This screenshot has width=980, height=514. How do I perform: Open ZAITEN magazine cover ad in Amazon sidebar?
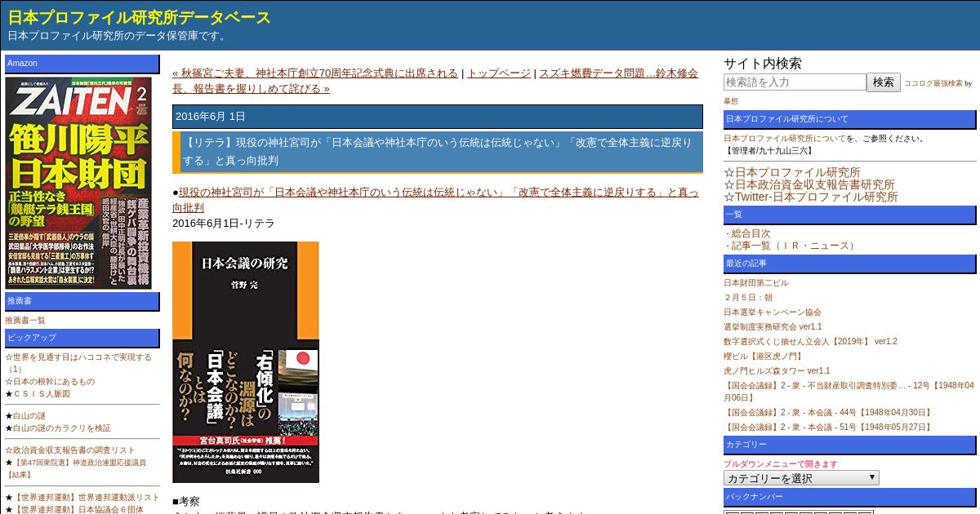click(78, 183)
